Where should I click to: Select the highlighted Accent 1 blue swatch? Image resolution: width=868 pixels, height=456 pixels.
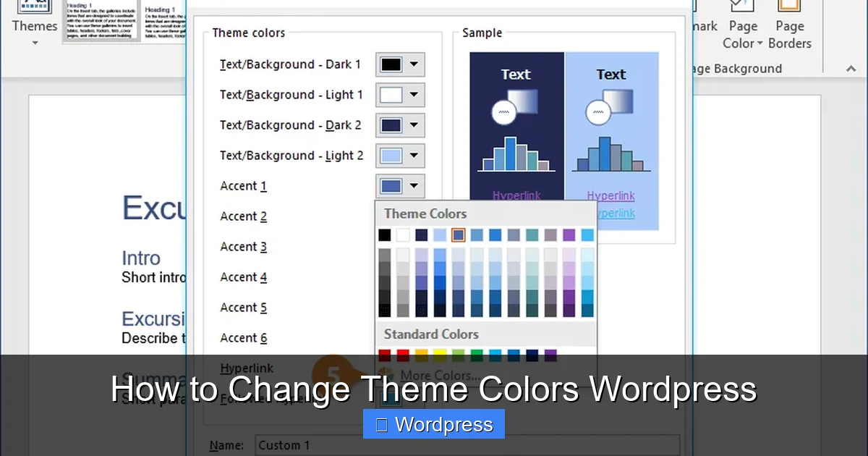click(458, 235)
